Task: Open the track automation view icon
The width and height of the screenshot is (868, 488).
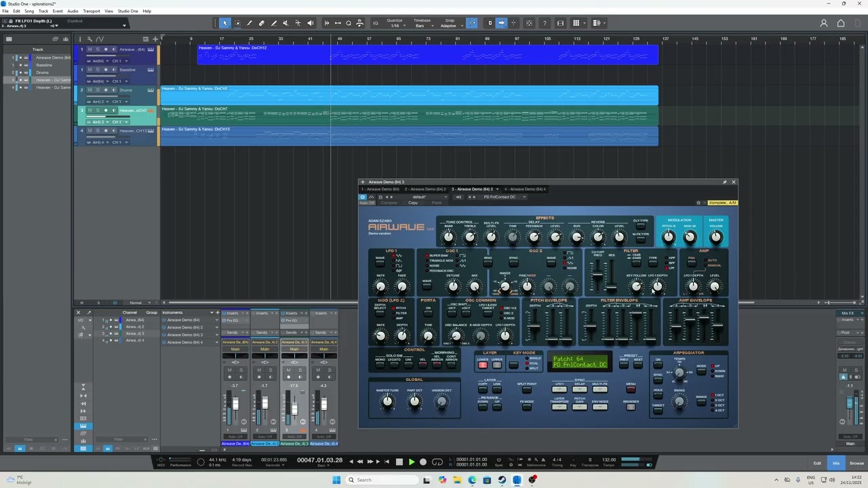Action: (x=100, y=39)
